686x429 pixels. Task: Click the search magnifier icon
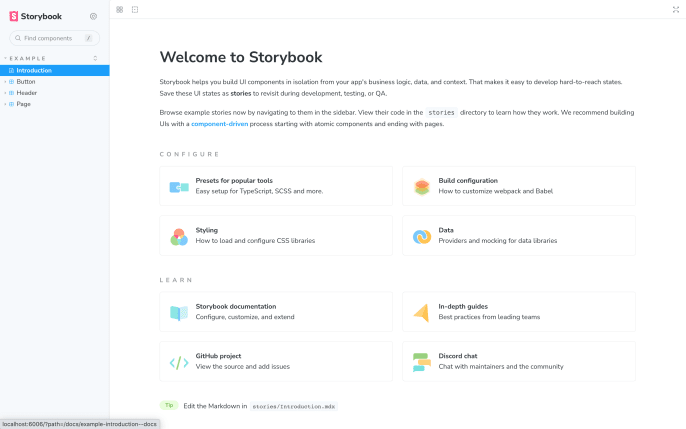pyautogui.click(x=18, y=38)
